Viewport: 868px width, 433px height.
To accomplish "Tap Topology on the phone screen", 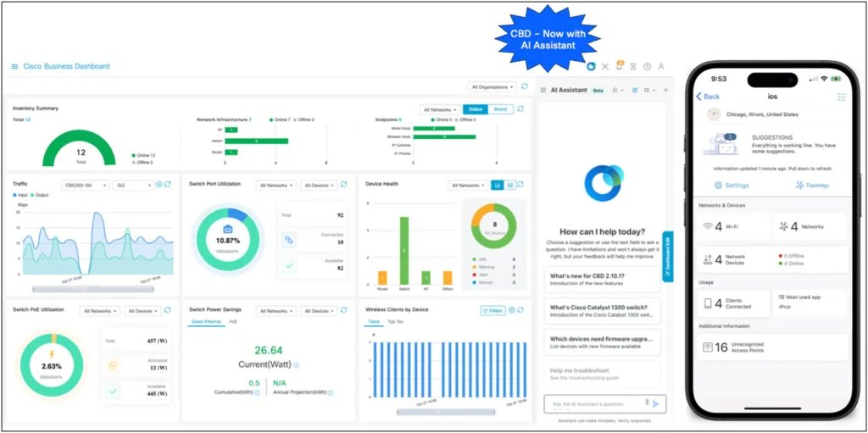I will pyautogui.click(x=813, y=186).
